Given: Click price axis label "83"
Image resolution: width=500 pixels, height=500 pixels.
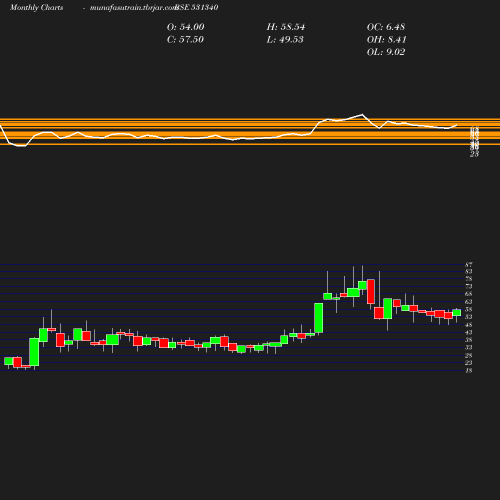Looking at the screenshot, I should pos(469,272).
